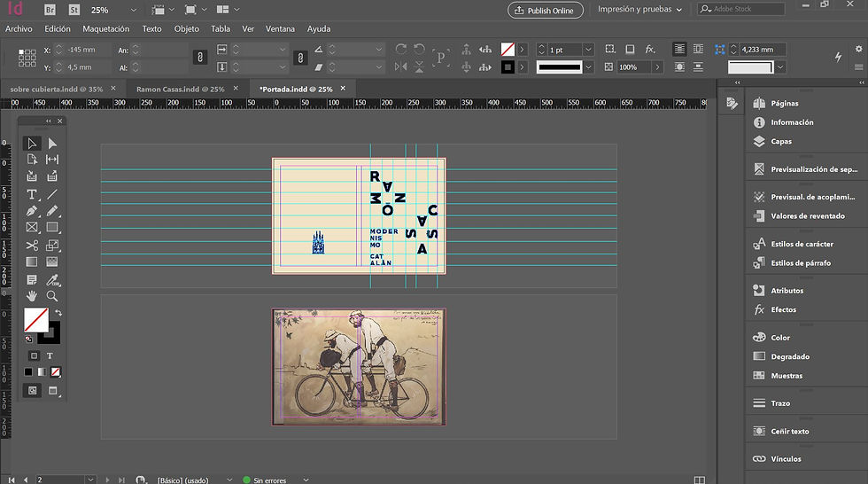Choose the Zoom tool in toolbox
This screenshot has height=484, width=868.
(52, 296)
